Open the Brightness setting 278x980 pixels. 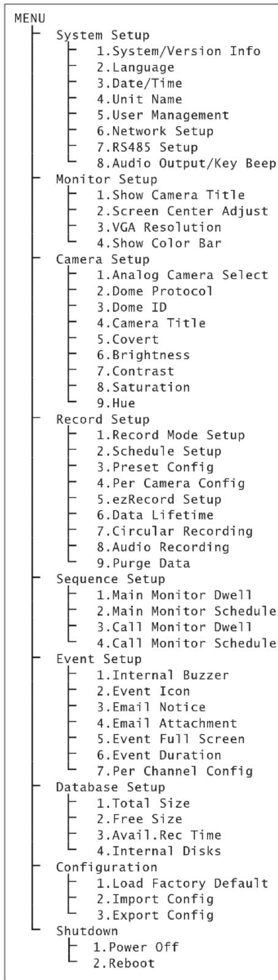[x=143, y=355]
